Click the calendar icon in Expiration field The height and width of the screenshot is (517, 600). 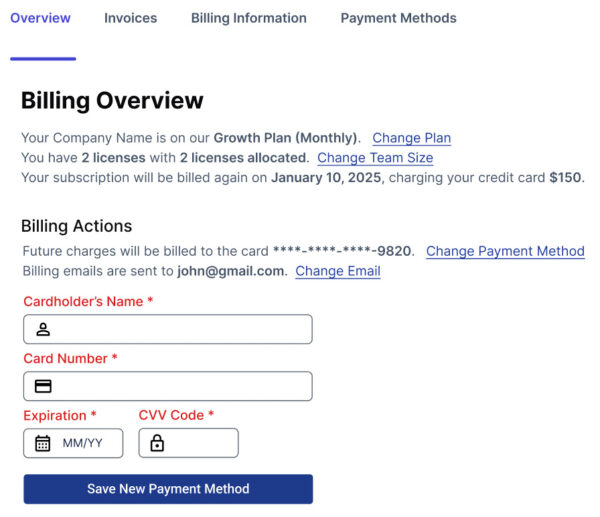pos(42,443)
